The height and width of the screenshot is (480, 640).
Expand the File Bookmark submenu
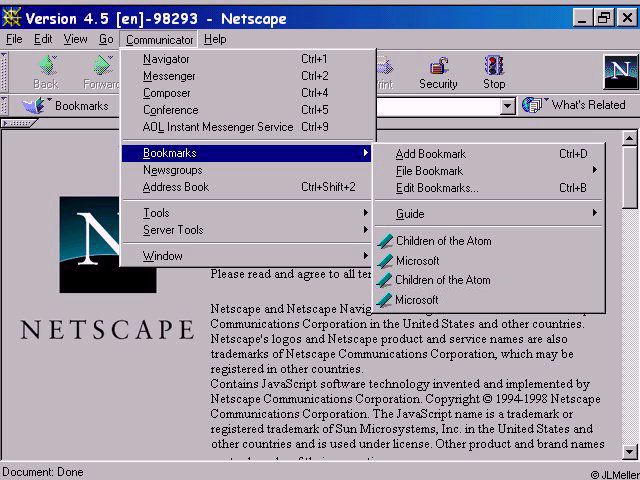pyautogui.click(x=488, y=171)
